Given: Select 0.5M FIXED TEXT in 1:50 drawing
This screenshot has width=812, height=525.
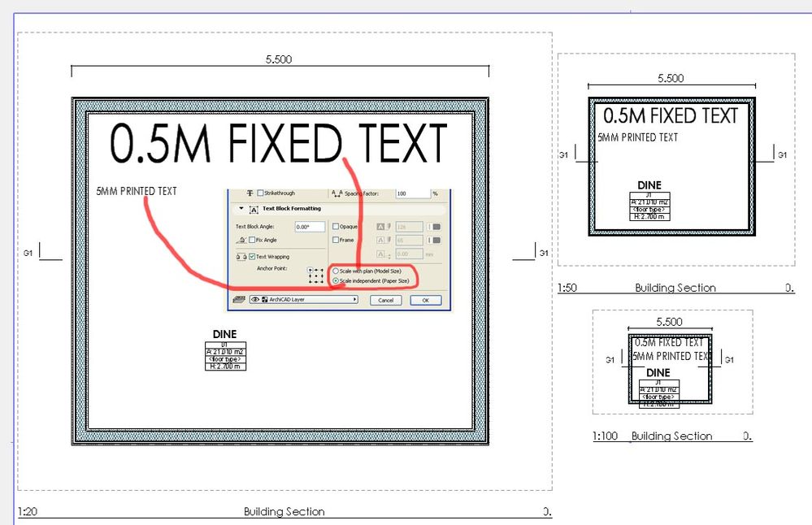Looking at the screenshot, I should click(670, 115).
